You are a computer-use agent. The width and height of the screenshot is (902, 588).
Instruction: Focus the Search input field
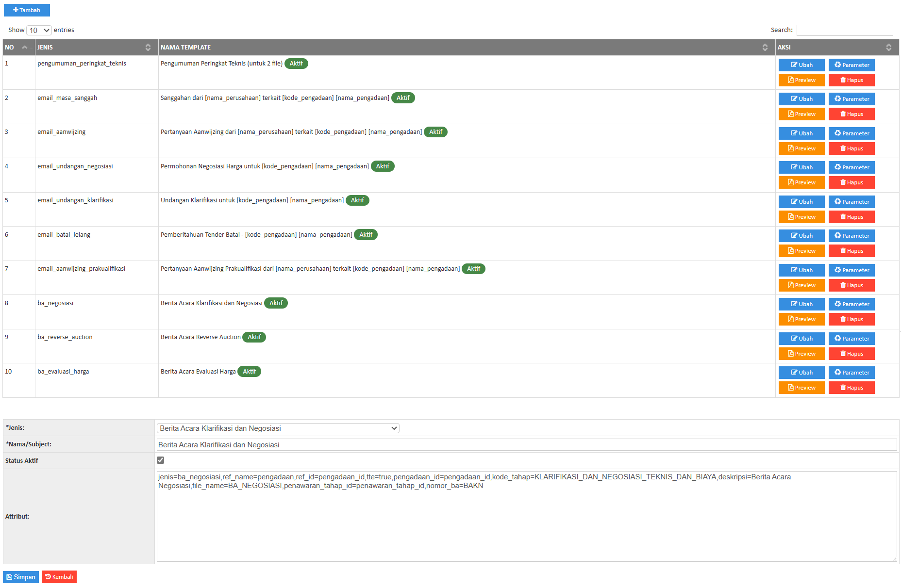tap(845, 30)
